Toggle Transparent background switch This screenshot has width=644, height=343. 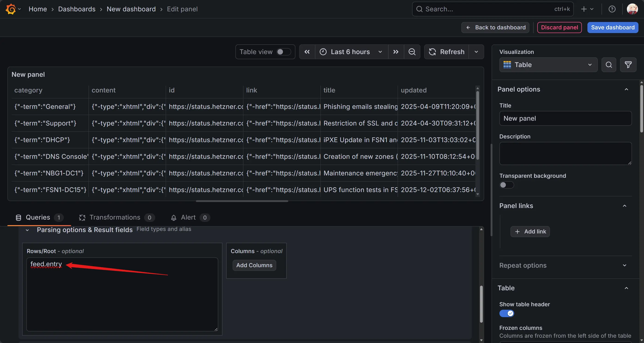pos(506,185)
